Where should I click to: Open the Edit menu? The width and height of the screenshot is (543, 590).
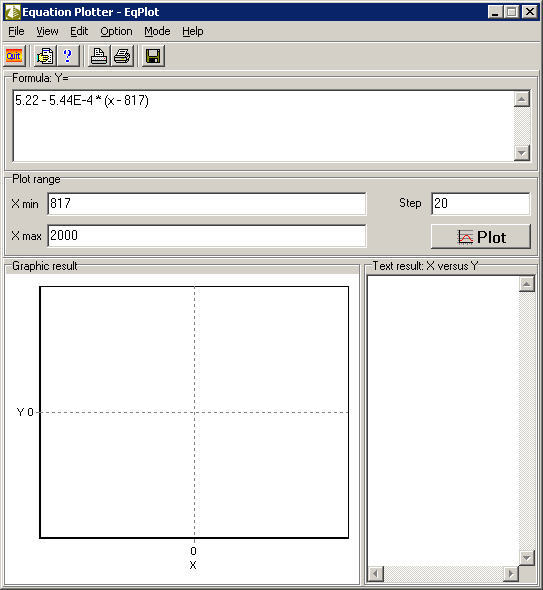[79, 31]
